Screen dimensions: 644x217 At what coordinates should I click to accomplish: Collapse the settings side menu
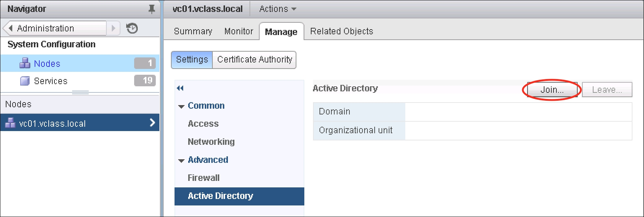coord(180,88)
